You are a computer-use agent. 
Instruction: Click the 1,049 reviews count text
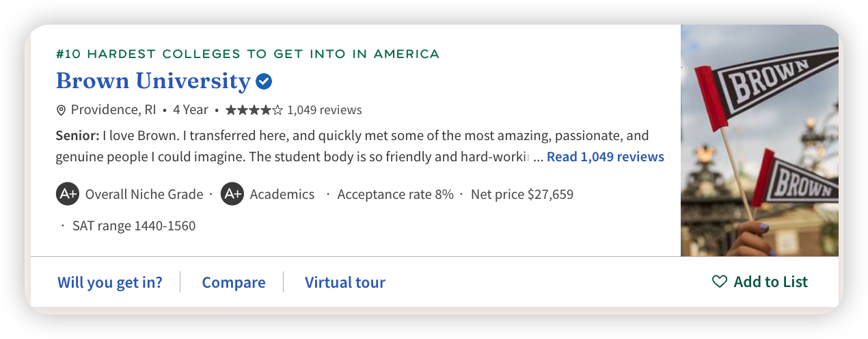click(x=325, y=110)
